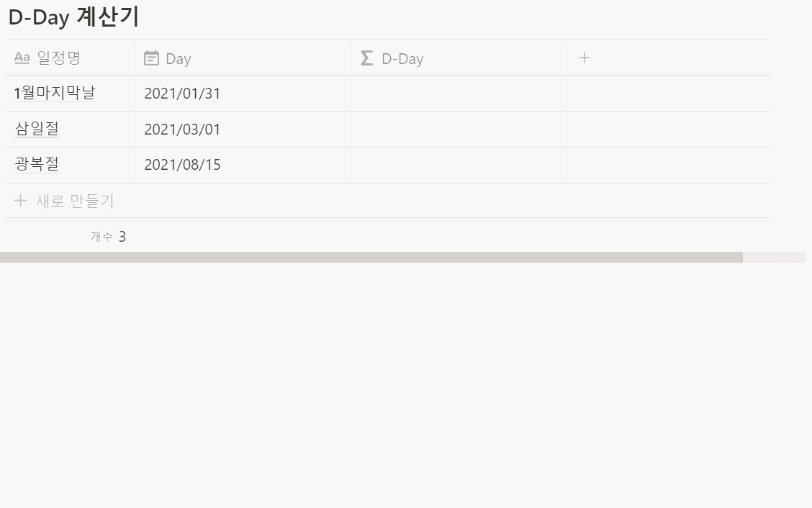The image size is (812, 508).
Task: Open the 1월마지막날 page
Action: tap(55, 94)
